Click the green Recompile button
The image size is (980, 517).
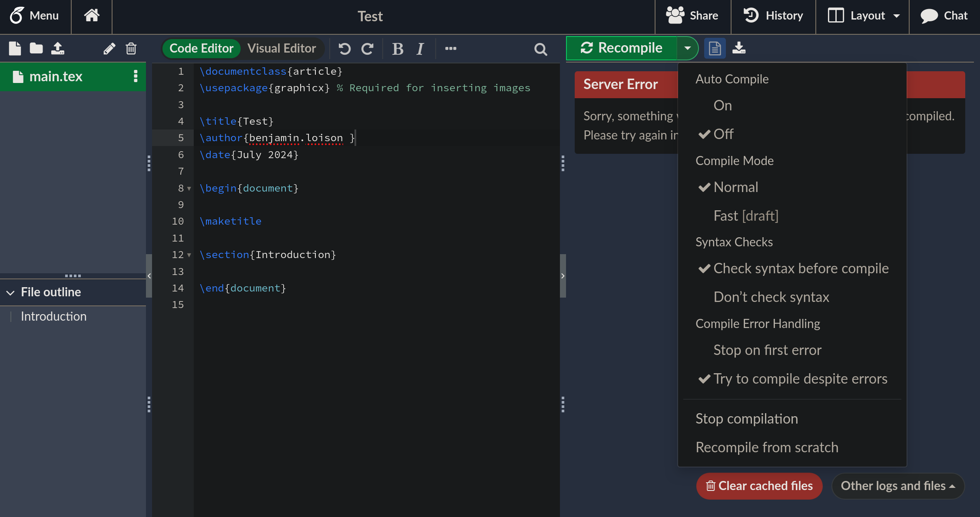point(622,48)
